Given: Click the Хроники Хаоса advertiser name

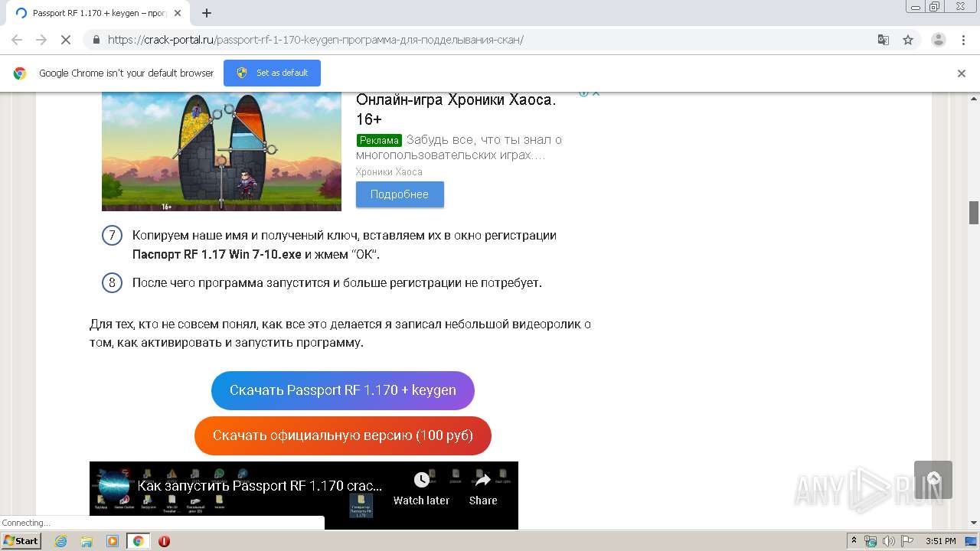Looking at the screenshot, I should [389, 172].
